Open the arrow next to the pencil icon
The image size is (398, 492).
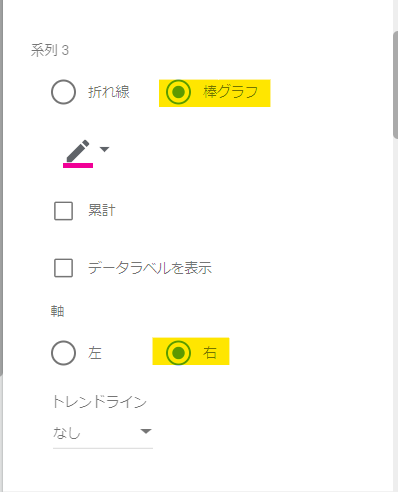click(x=105, y=149)
